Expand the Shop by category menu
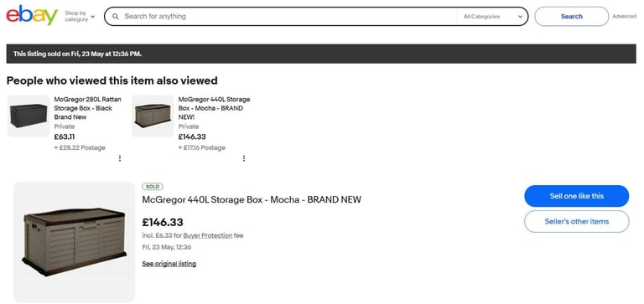Image resolution: width=644 pixels, height=304 pixels. (x=80, y=17)
